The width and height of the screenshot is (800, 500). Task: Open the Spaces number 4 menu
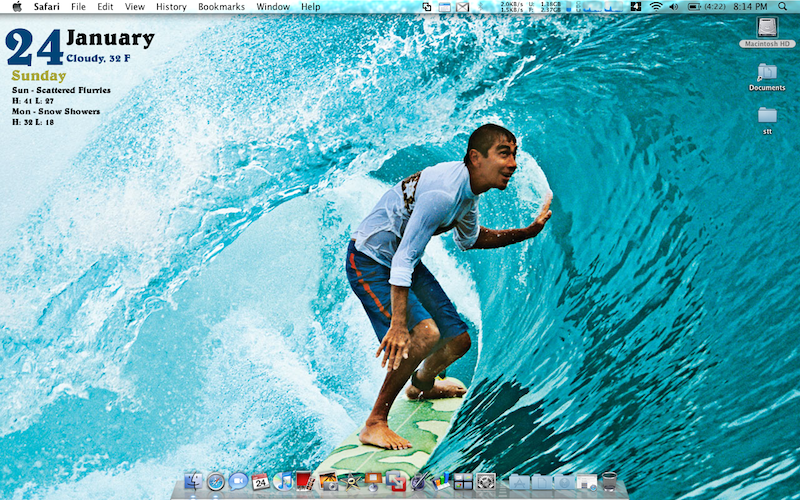pos(636,7)
